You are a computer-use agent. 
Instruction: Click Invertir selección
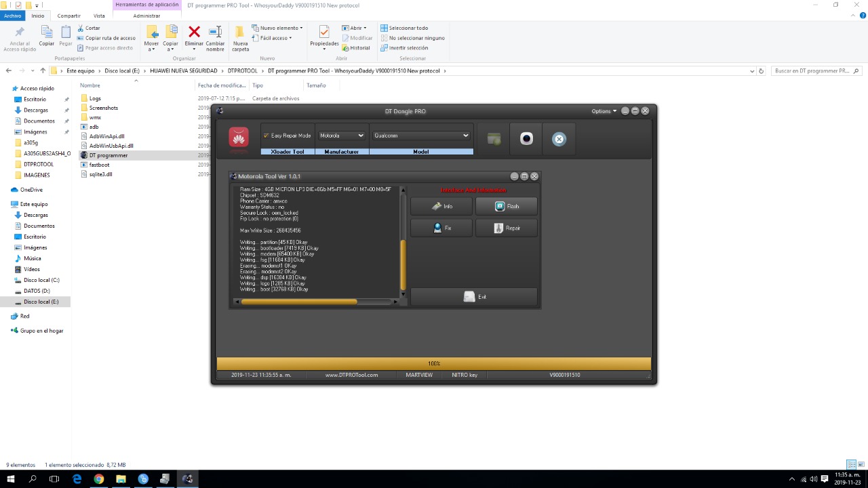click(x=404, y=48)
